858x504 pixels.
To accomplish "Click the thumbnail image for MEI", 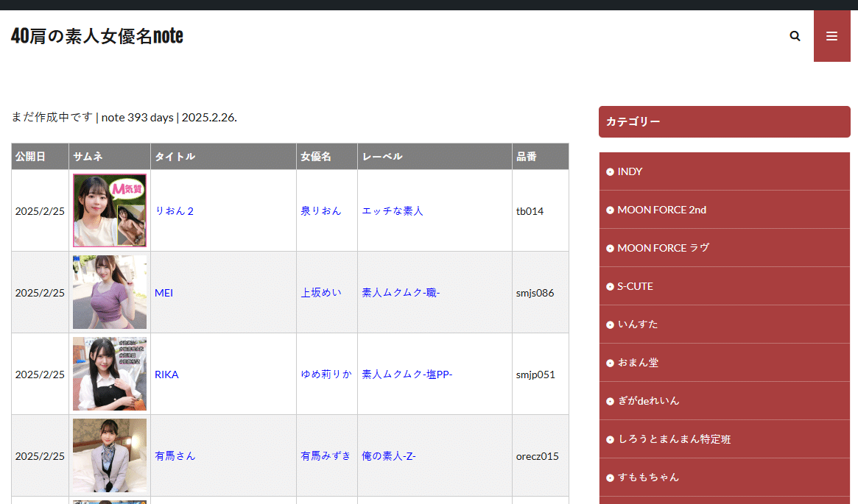I will point(109,292).
